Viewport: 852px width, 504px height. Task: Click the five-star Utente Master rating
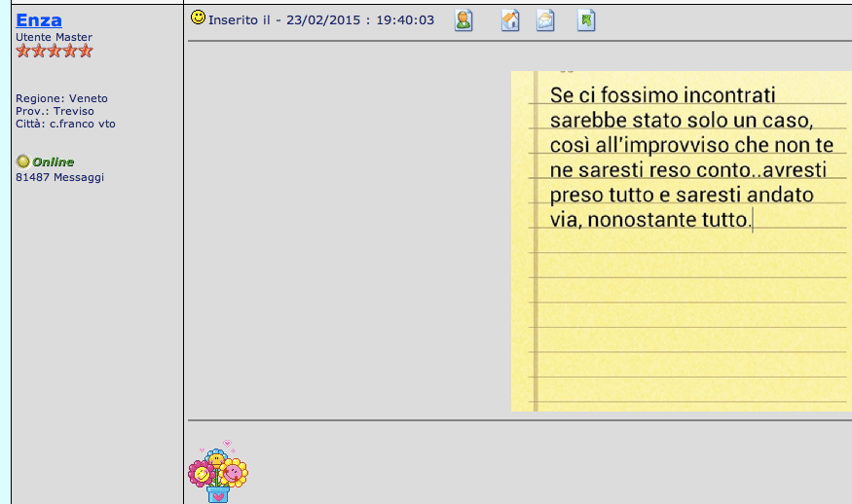click(x=55, y=51)
